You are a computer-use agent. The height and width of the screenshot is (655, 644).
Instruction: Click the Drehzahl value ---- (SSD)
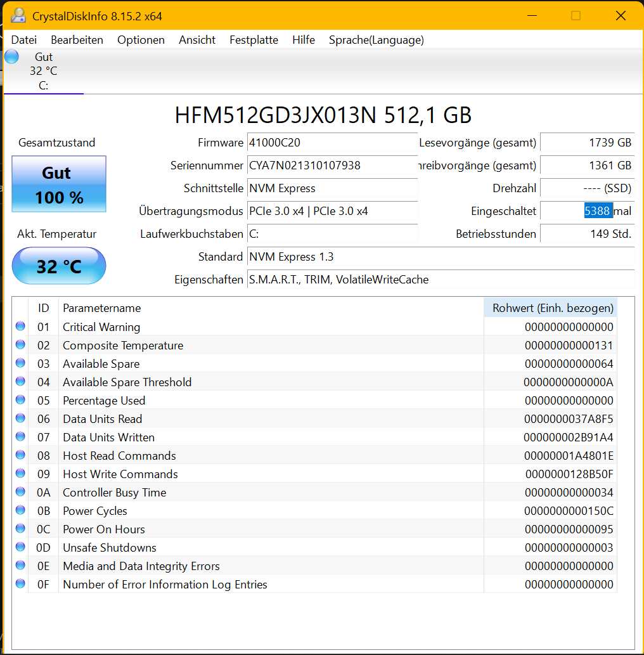click(x=587, y=188)
